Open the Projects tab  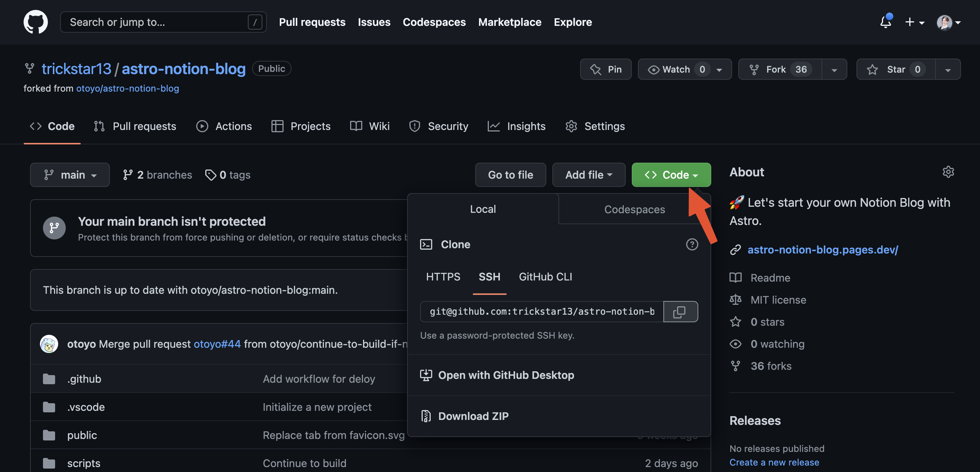(x=301, y=126)
